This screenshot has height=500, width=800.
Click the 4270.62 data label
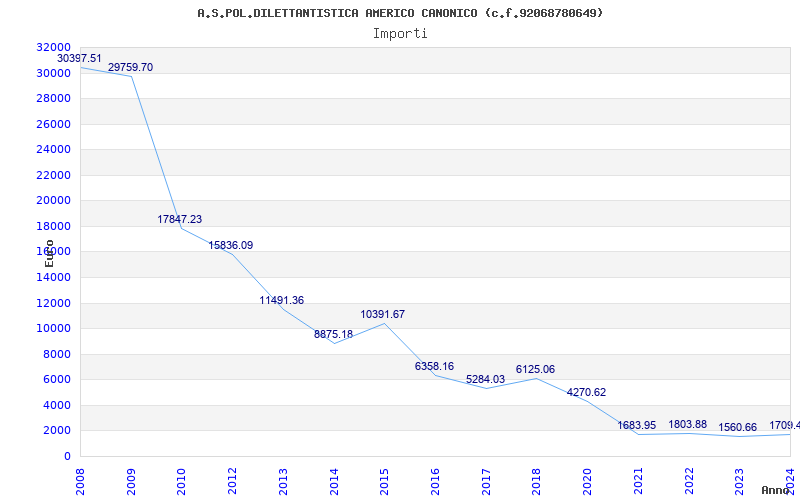(x=586, y=392)
